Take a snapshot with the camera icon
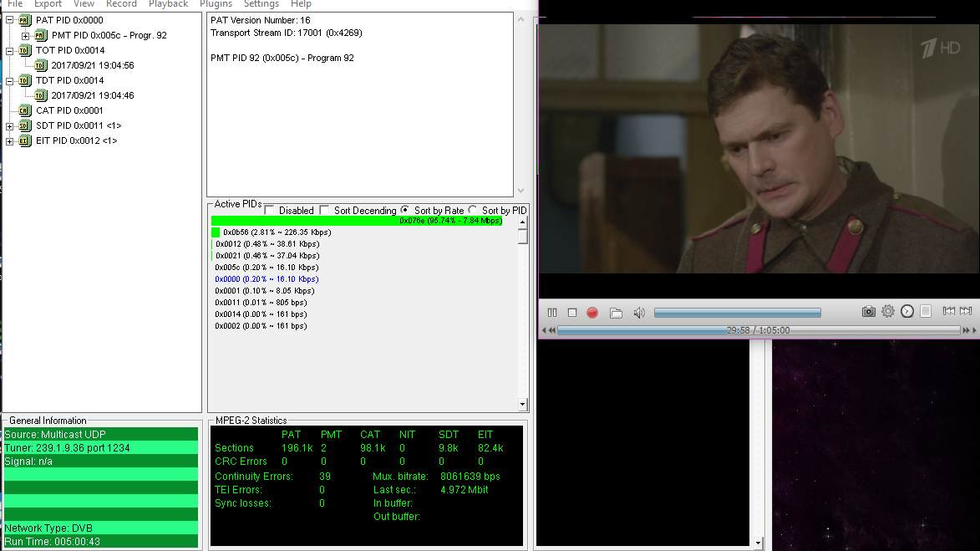The image size is (980, 551). click(x=868, y=311)
